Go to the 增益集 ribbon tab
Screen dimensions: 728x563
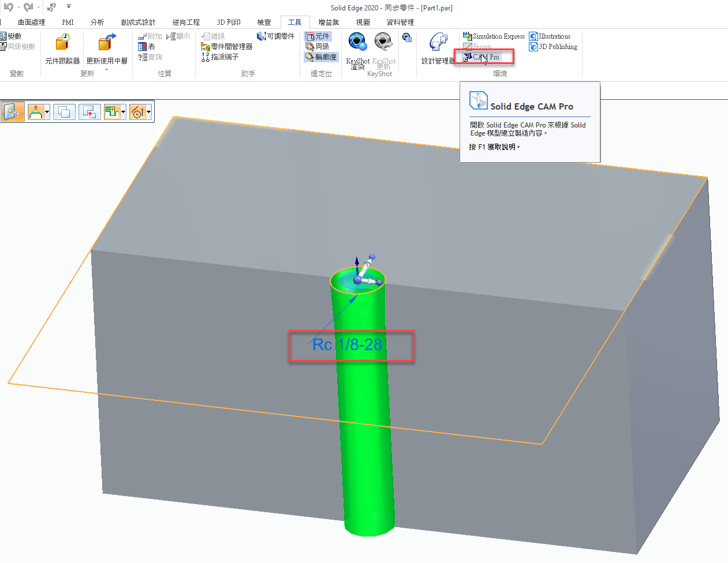click(328, 22)
